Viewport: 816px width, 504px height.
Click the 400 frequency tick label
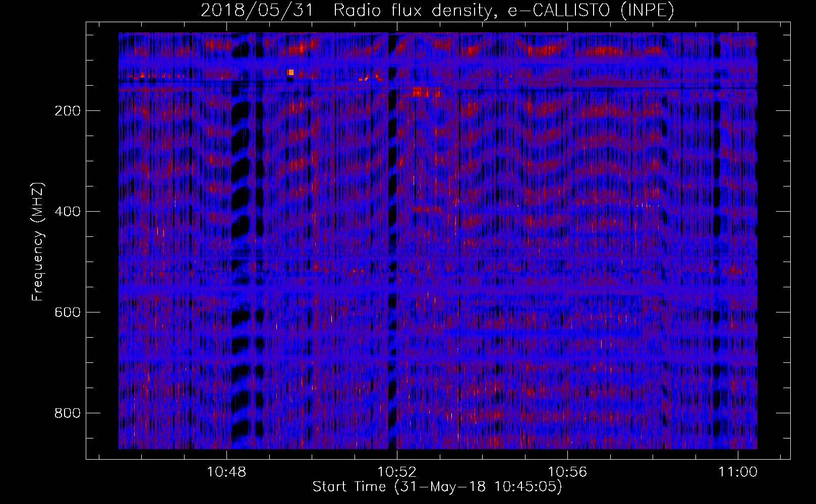pos(67,212)
